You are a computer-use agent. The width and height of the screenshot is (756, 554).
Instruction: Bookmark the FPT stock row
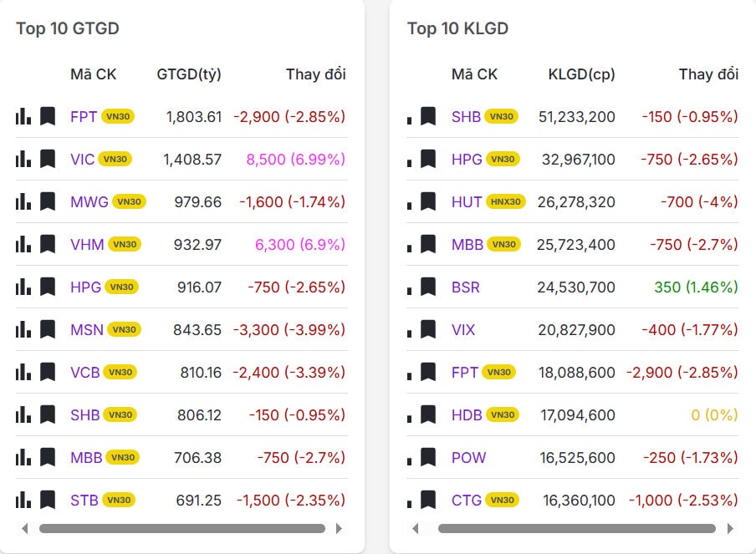click(x=48, y=115)
